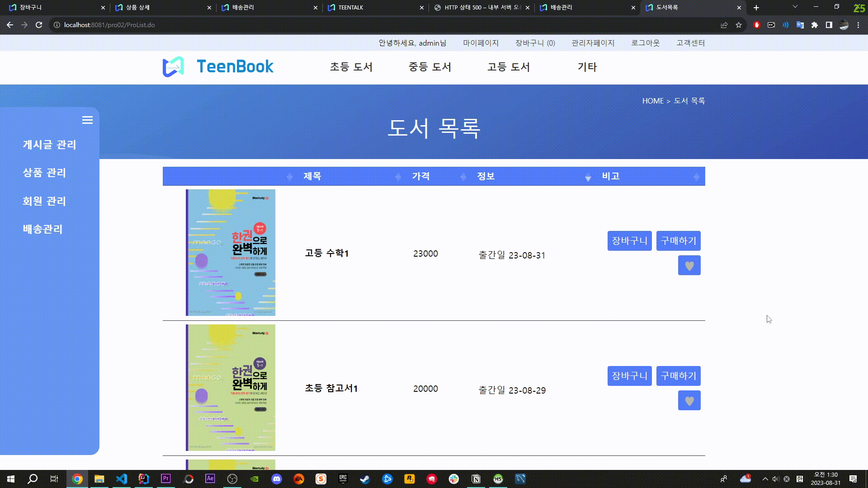Click the hamburger menu icon in the sidebar
Viewport: 868px width, 488px height.
pos(87,120)
